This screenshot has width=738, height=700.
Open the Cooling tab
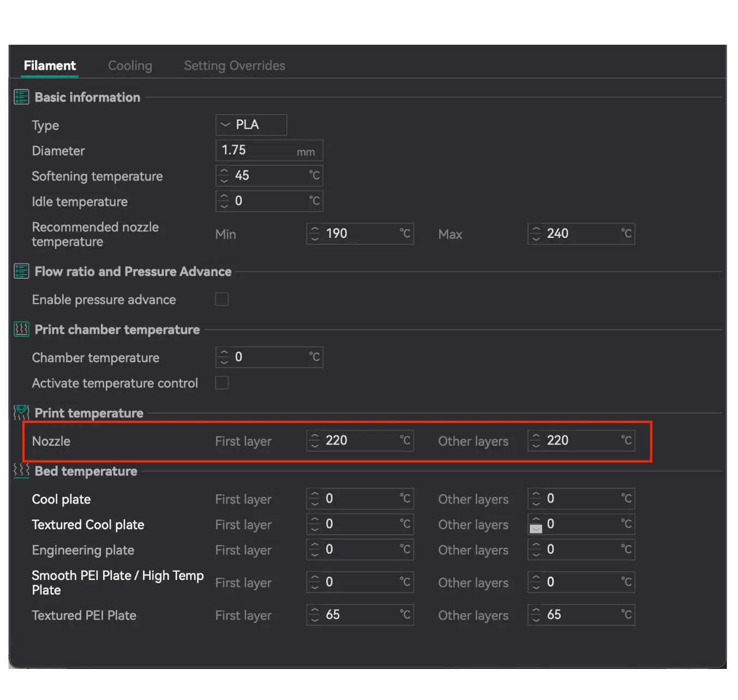130,65
